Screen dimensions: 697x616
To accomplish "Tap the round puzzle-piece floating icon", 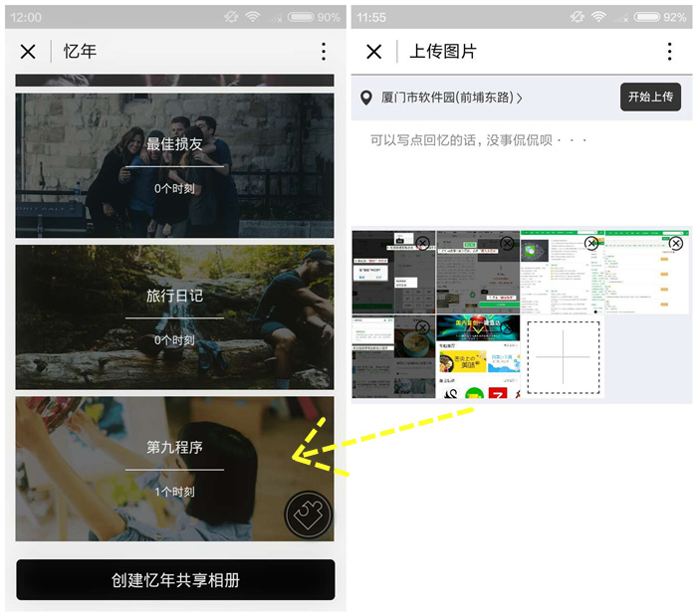I will pyautogui.click(x=308, y=514).
